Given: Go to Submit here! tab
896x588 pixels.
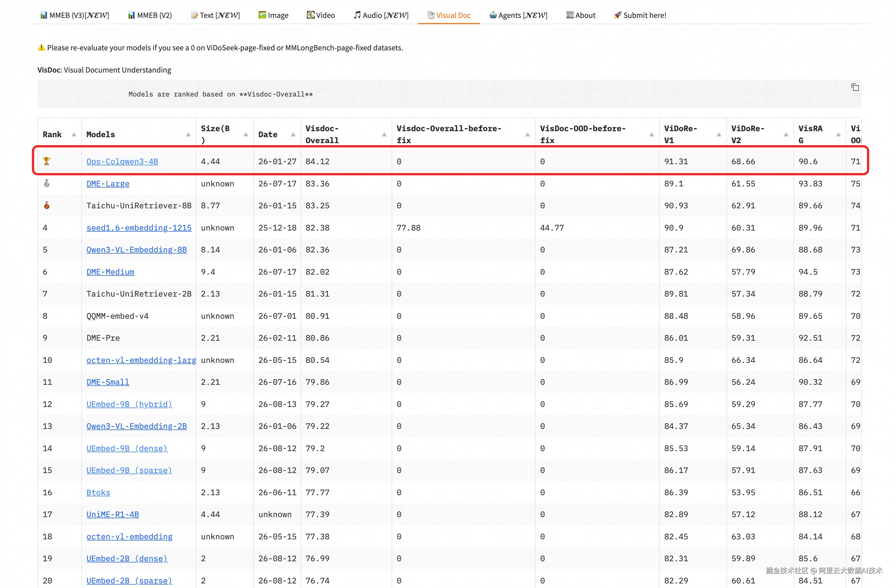Looking at the screenshot, I should (640, 15).
